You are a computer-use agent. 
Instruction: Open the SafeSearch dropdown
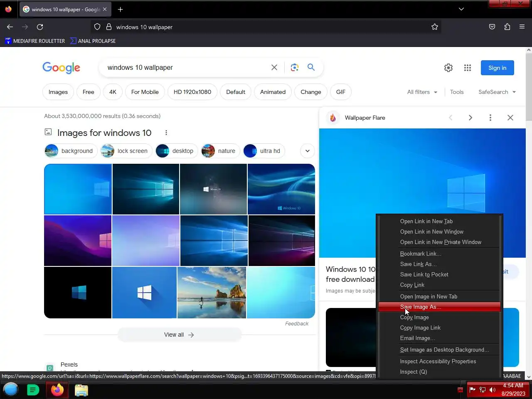click(497, 92)
